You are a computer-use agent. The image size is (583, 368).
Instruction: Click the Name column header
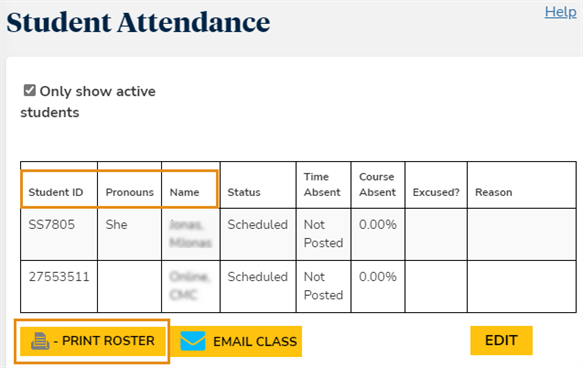(x=184, y=192)
